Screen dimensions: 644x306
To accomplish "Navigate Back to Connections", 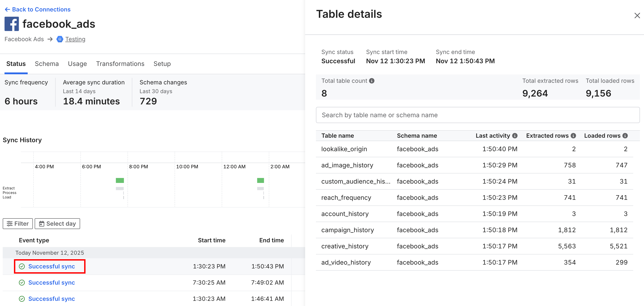I will (41, 9).
